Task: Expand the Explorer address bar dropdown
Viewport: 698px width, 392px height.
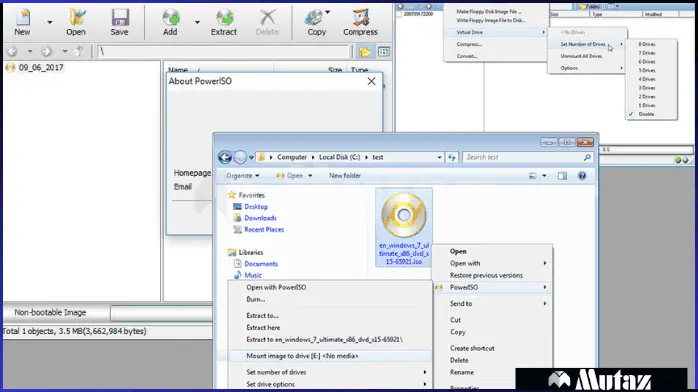Action: click(439, 157)
